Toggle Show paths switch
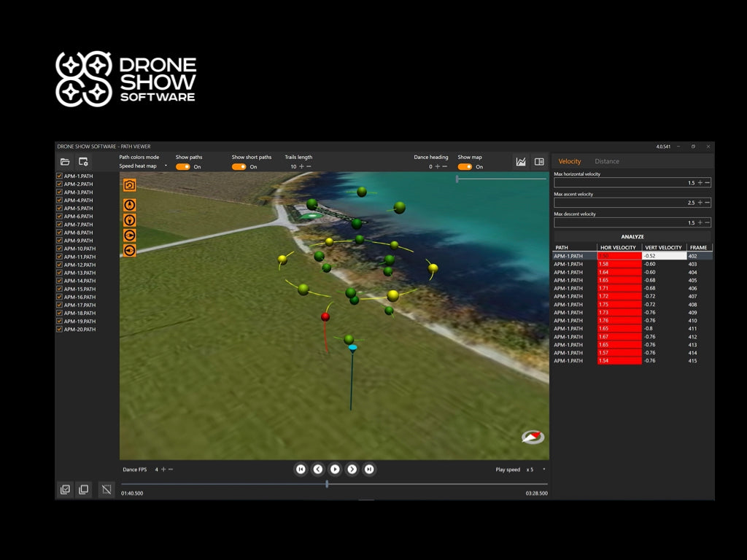Viewport: 747px width, 560px height. tap(183, 167)
